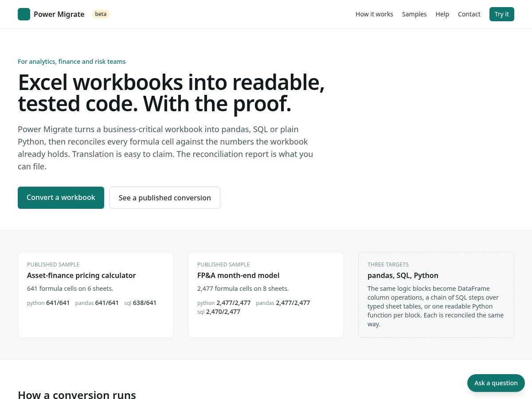This screenshot has height=399, width=532.
Task: Click the pandas 641/641 result
Action: (x=97, y=303)
